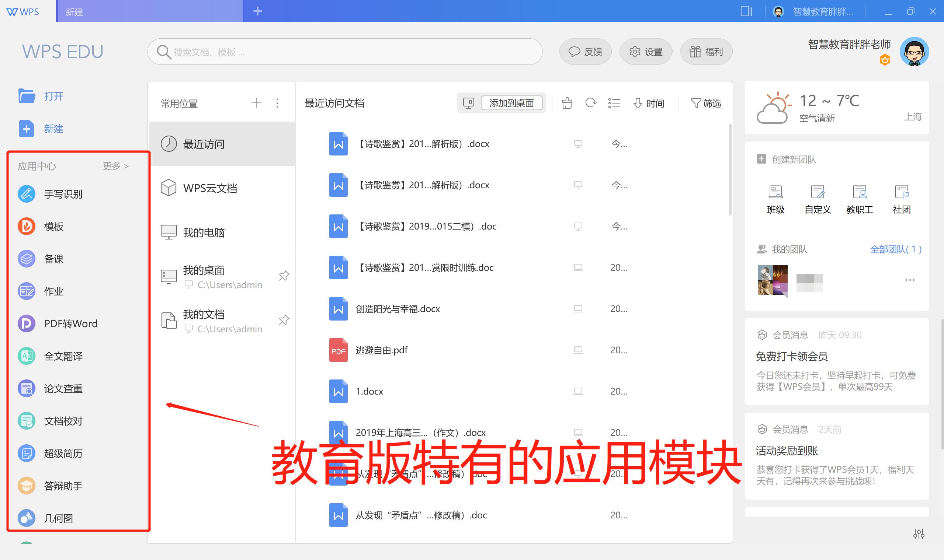Screen dimensions: 944x560
Task: Open the 反馈 feedback dialog
Action: click(x=585, y=52)
